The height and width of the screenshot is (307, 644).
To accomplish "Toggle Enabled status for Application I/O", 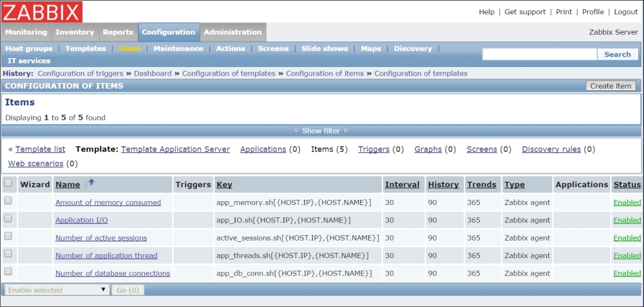I will point(627,220).
